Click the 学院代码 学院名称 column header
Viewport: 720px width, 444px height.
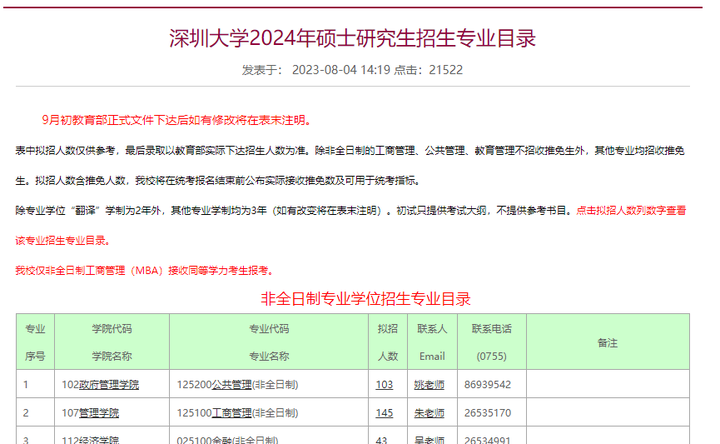pyautogui.click(x=112, y=342)
